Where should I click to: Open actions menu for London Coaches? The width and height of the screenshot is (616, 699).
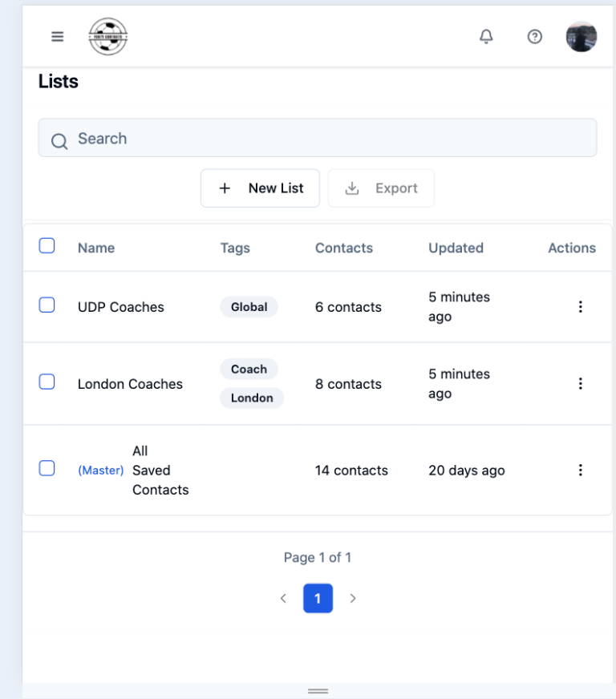580,383
